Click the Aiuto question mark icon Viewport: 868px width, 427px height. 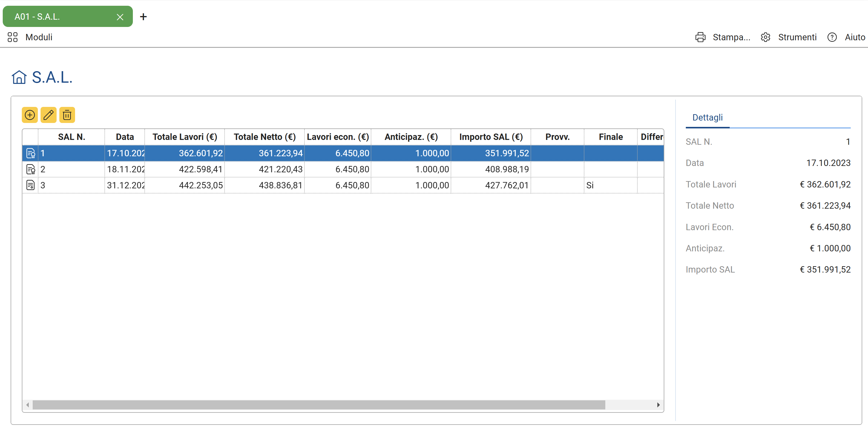click(832, 37)
